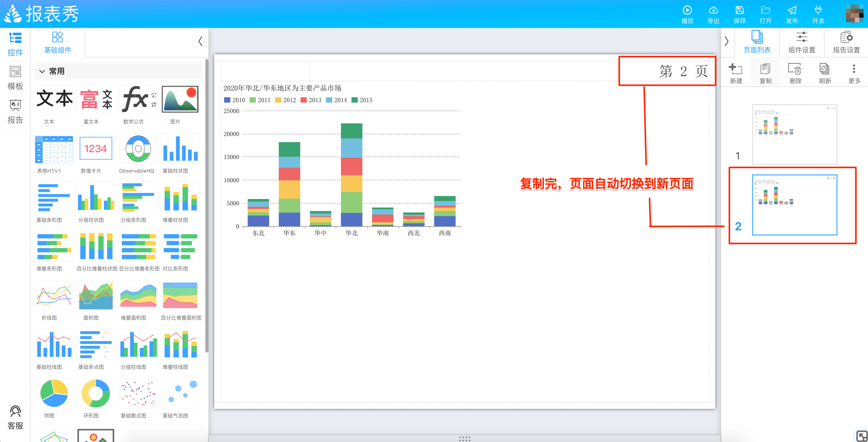This screenshot has width=868, height=442.
Task: Pick the 数值卡片 number card component
Action: tap(96, 149)
